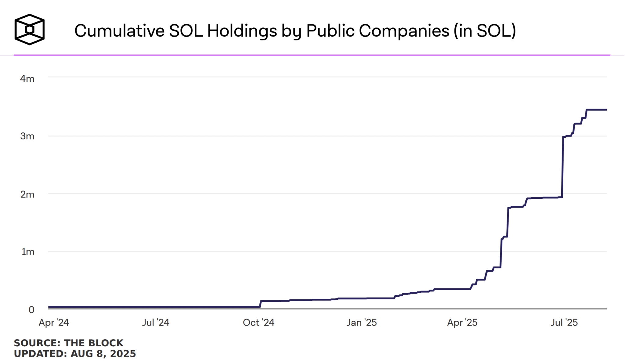Viewport: 625px width, 364px height.
Task: Click the 0 y-axis label
Action: tap(31, 310)
